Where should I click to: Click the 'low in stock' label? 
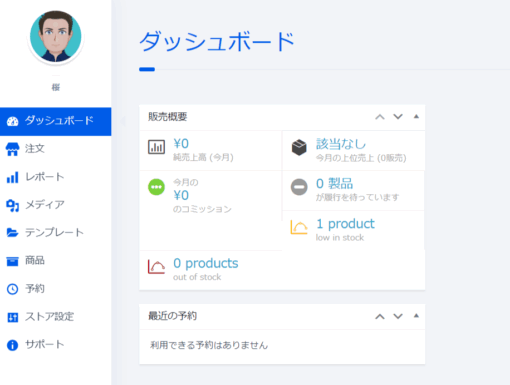coord(340,237)
